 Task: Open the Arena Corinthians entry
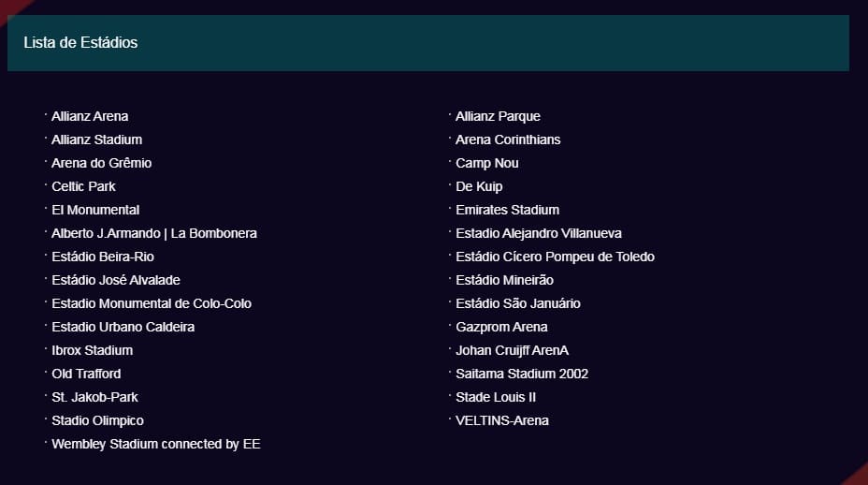pos(508,140)
